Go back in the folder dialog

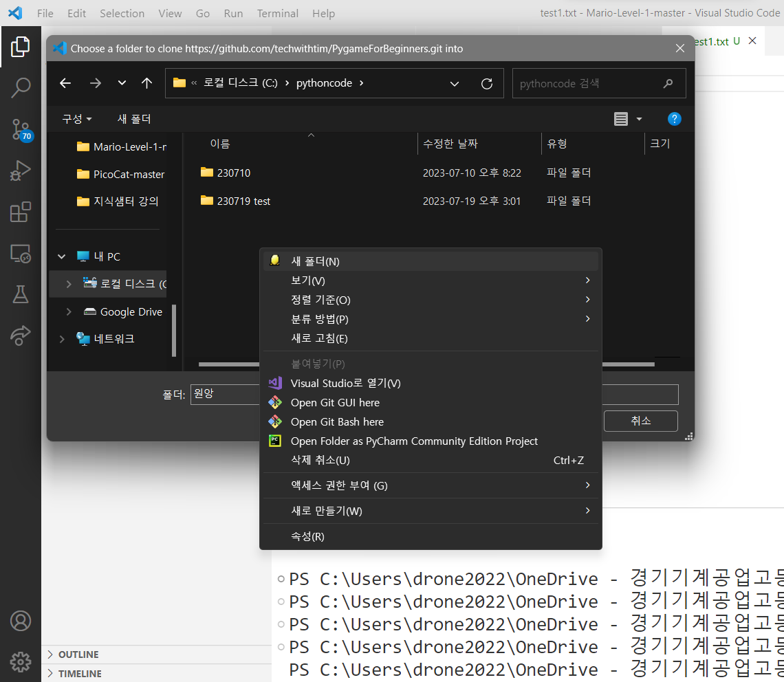[65, 83]
